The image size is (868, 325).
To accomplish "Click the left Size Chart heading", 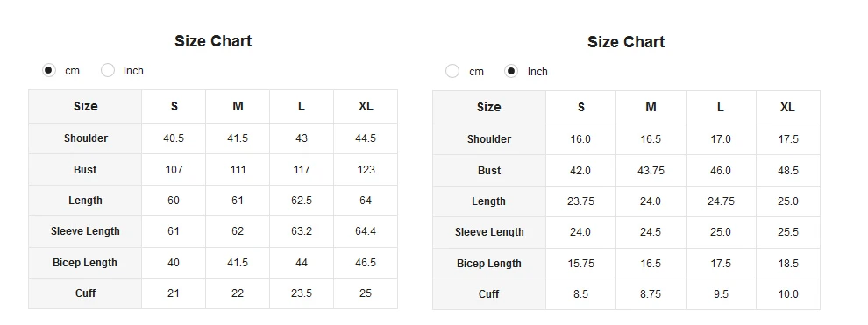I will pyautogui.click(x=213, y=41).
